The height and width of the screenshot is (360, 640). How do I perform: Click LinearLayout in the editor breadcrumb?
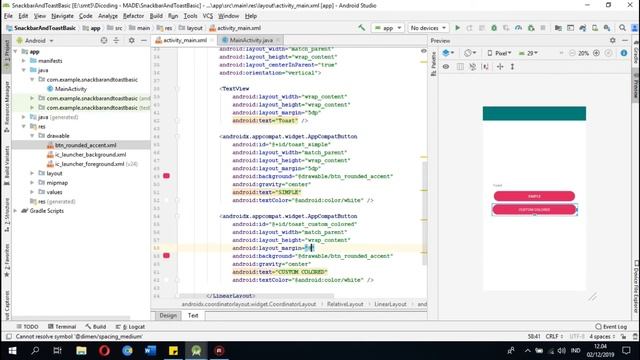[390, 304]
